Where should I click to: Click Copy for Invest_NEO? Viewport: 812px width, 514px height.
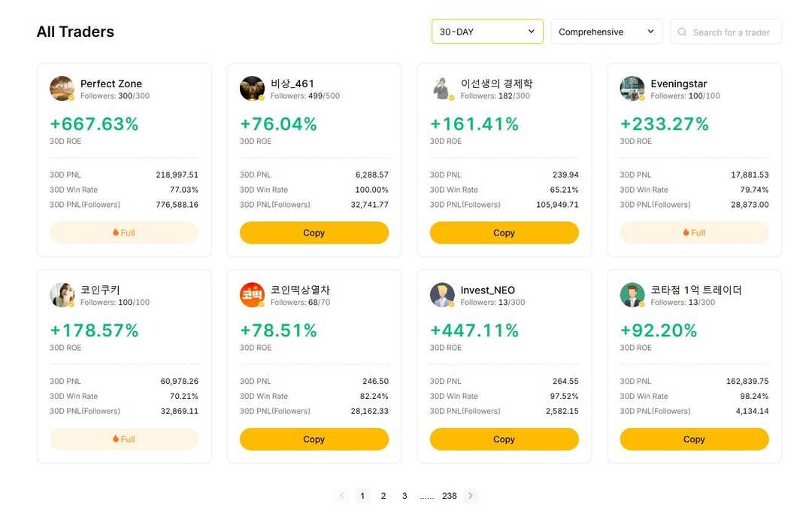click(504, 439)
